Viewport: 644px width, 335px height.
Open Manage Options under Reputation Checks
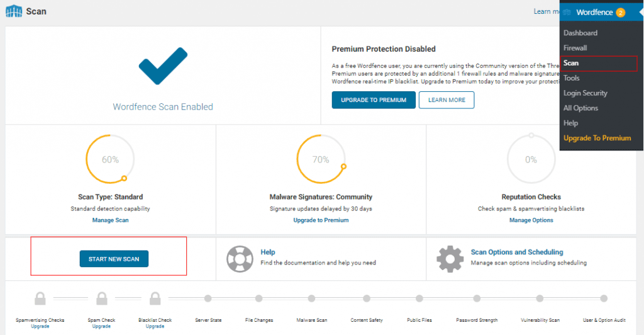[531, 220]
